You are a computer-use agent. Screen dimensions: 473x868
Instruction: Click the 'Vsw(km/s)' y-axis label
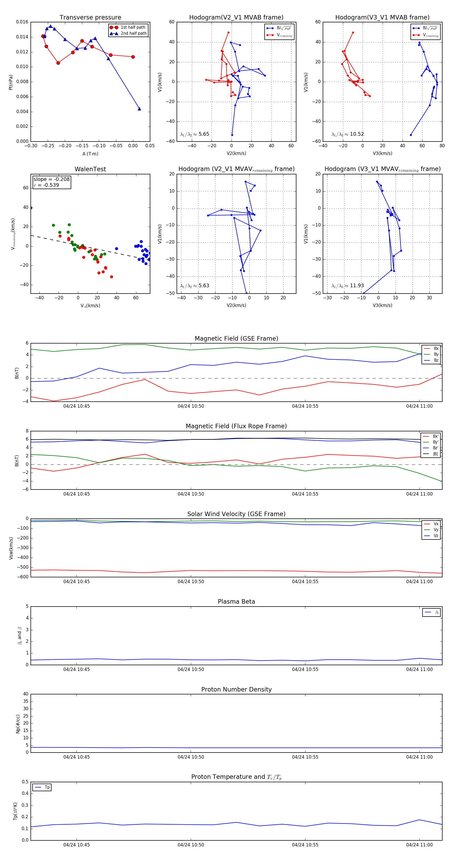[11, 548]
